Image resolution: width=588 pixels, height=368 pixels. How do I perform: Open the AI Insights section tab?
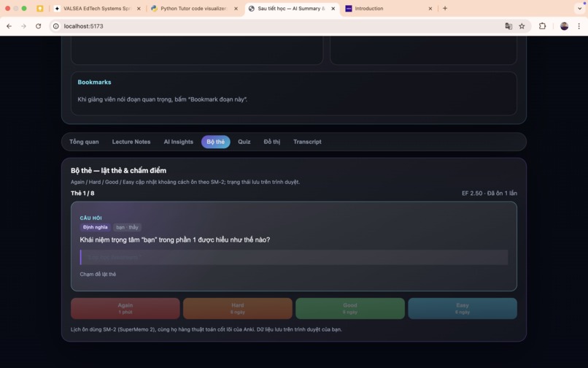[x=179, y=142]
